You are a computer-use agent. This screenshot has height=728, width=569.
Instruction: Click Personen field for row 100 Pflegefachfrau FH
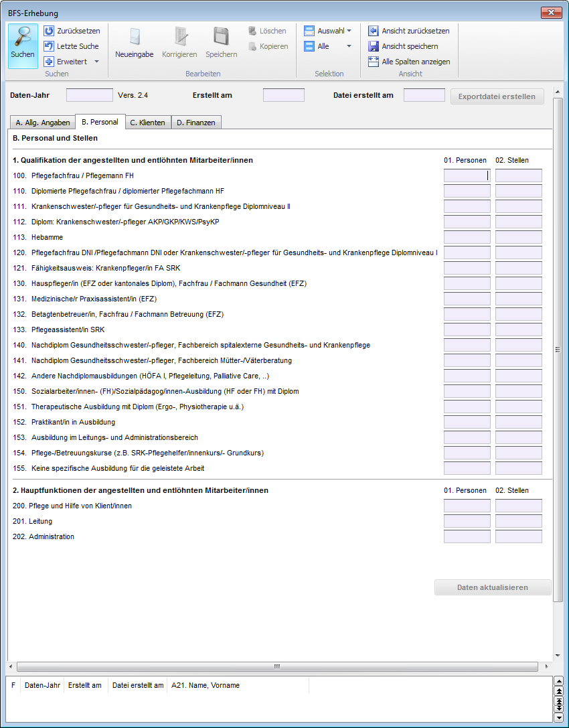click(467, 175)
